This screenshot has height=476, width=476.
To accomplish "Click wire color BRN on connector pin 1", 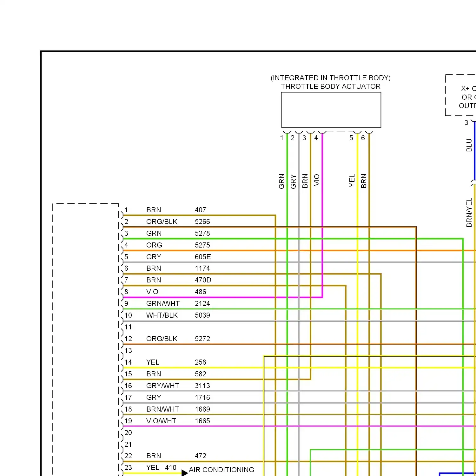I will [154, 210].
